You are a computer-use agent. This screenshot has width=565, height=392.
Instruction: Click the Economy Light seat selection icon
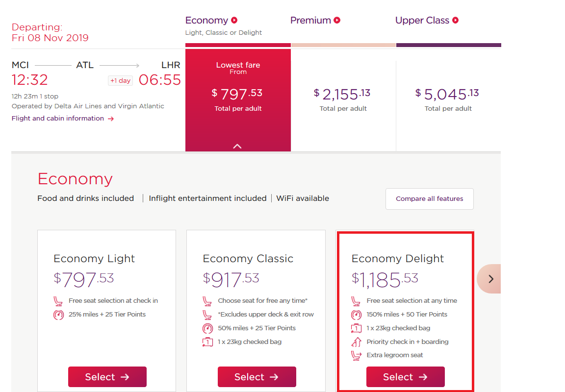click(58, 300)
